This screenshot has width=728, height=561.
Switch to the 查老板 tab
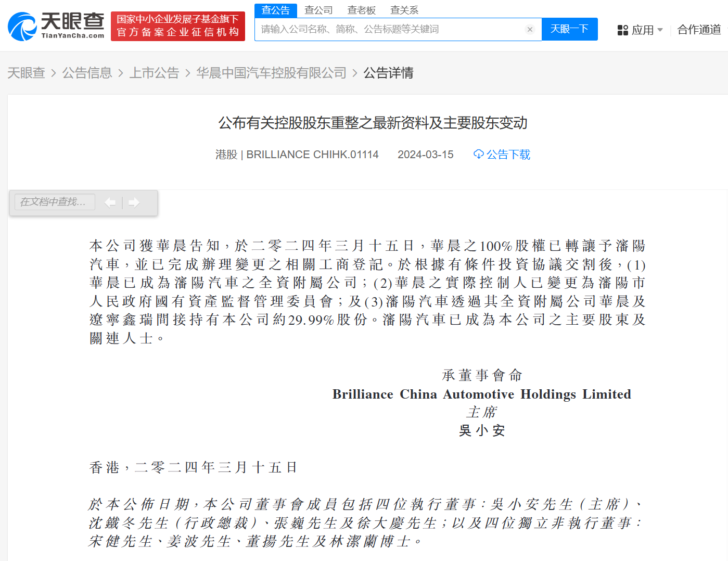[x=361, y=10]
